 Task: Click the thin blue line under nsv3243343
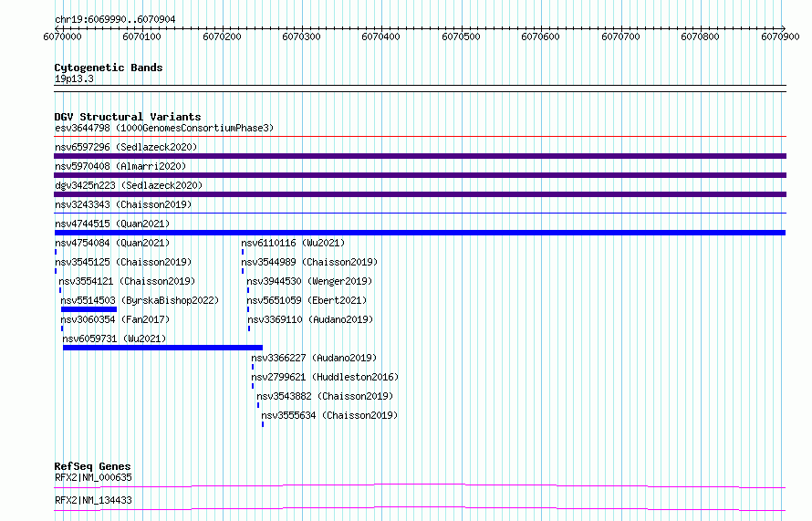[420, 214]
